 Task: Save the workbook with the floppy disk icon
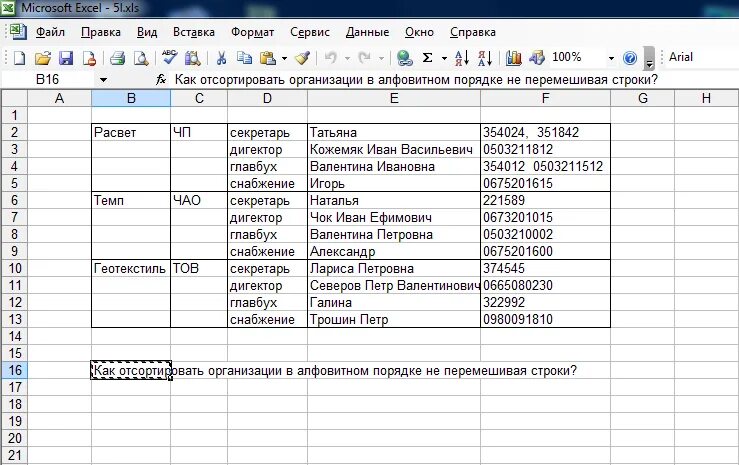(66, 58)
